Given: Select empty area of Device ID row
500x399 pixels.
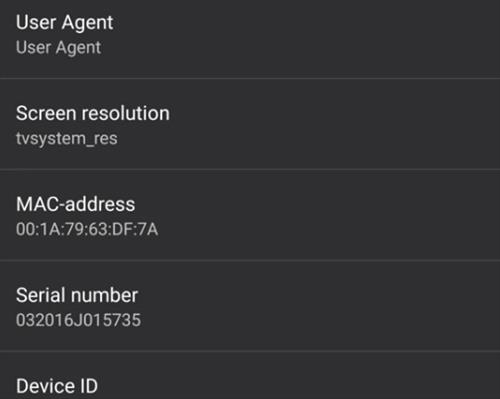Looking at the screenshot, I should click(x=300, y=375).
